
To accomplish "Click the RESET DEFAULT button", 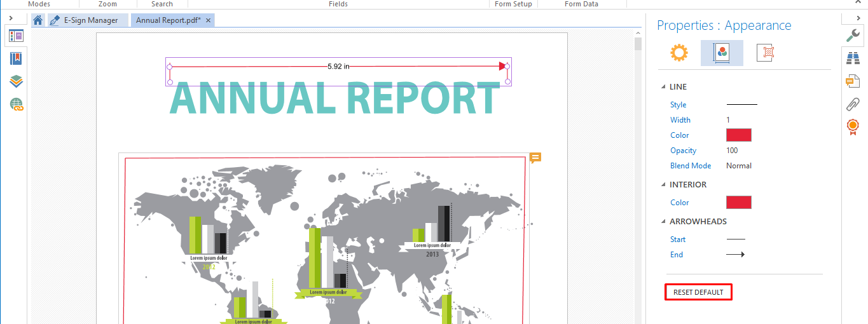I will pos(698,292).
